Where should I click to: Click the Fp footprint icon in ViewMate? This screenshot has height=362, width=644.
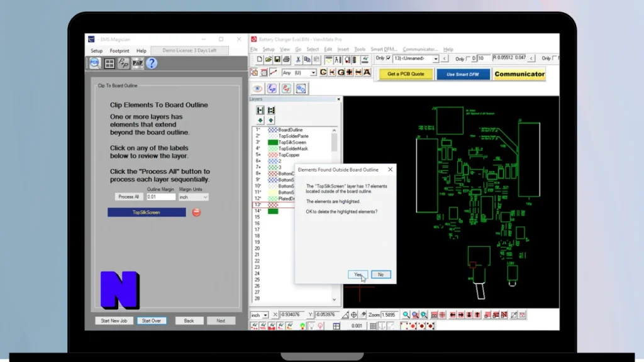(272, 89)
